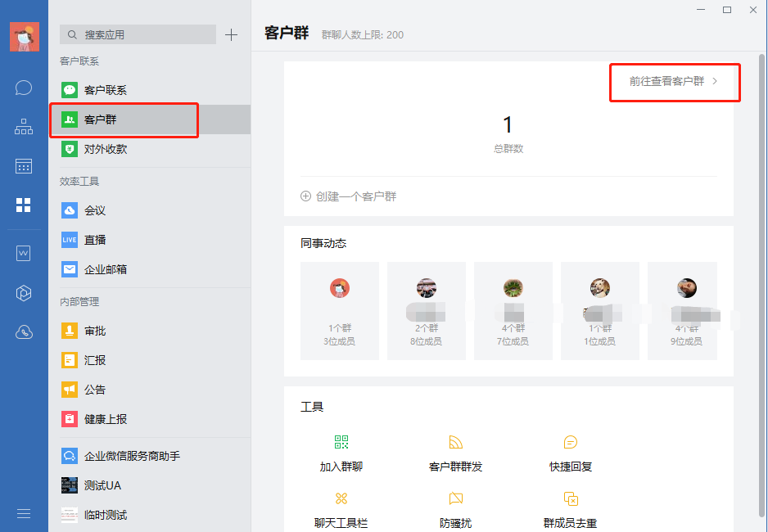768x532 pixels.
Task: Select 对外收款 in the app list
Action: pyautogui.click(x=105, y=149)
